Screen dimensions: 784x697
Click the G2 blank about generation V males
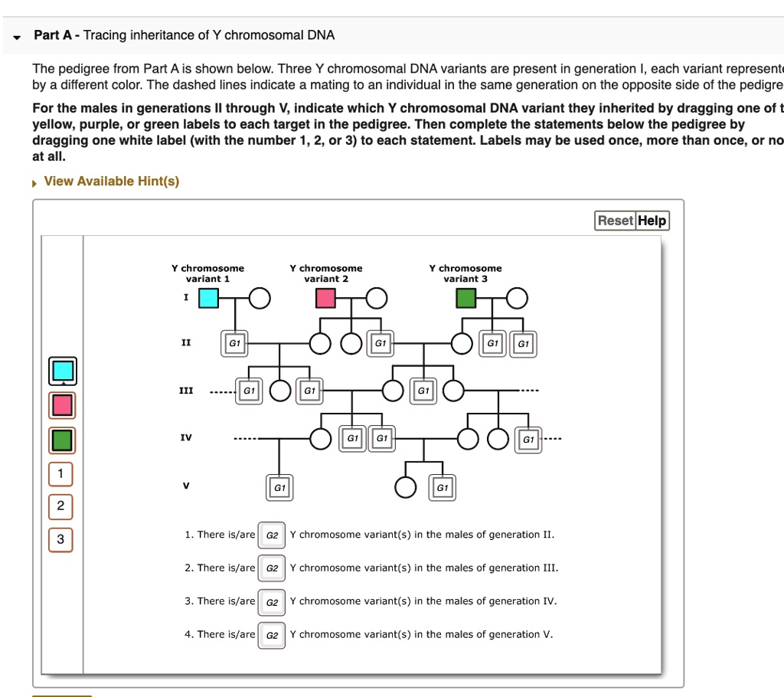272,635
